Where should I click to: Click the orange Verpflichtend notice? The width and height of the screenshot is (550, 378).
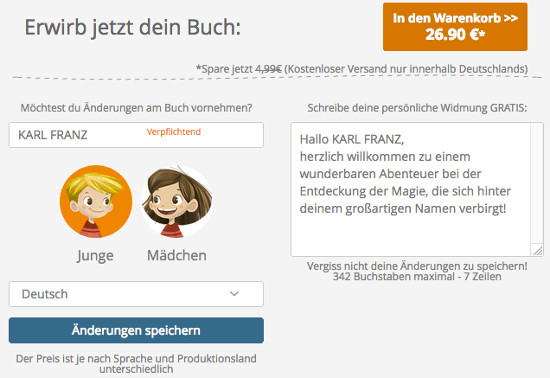click(x=174, y=132)
